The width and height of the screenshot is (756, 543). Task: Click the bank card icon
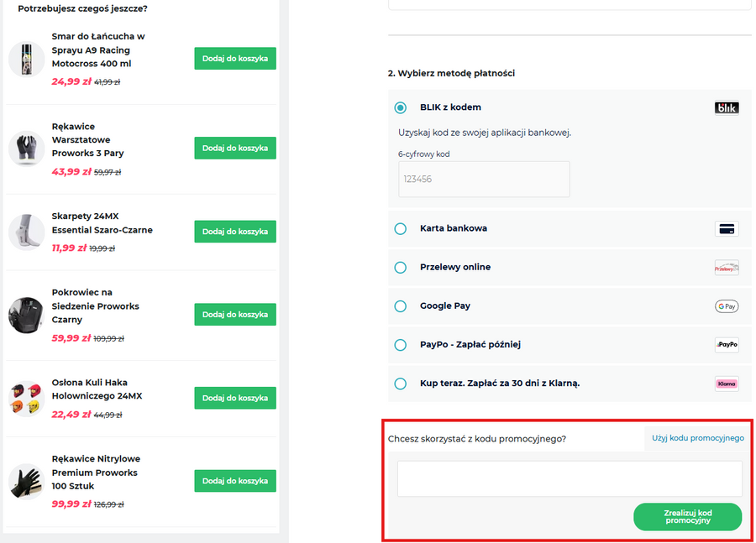pyautogui.click(x=727, y=229)
